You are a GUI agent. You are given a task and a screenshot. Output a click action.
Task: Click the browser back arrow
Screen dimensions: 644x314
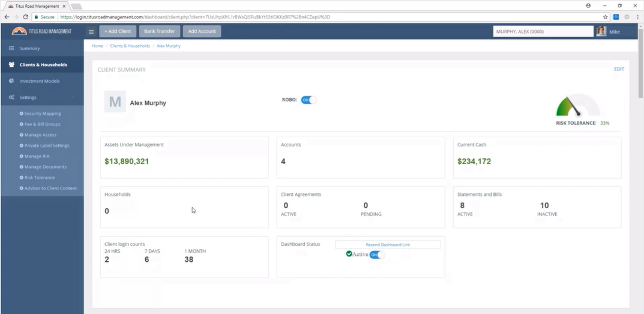[x=7, y=17]
